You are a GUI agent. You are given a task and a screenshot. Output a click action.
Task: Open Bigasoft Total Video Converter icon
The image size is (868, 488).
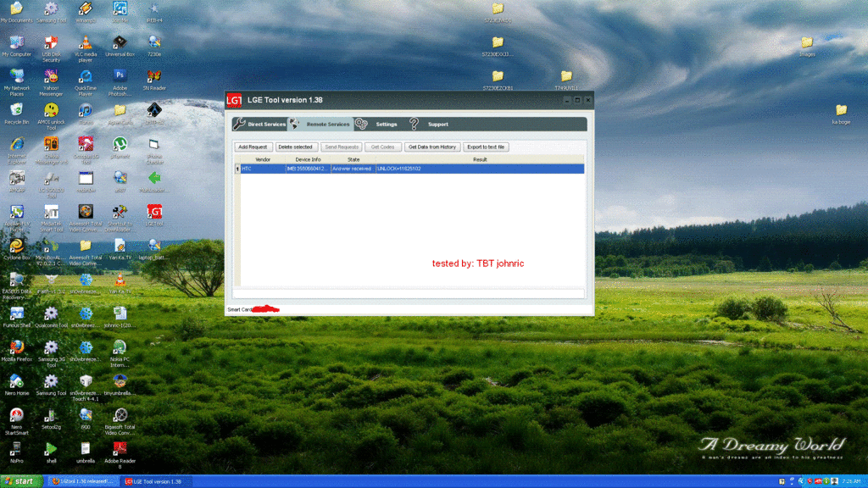tap(120, 421)
